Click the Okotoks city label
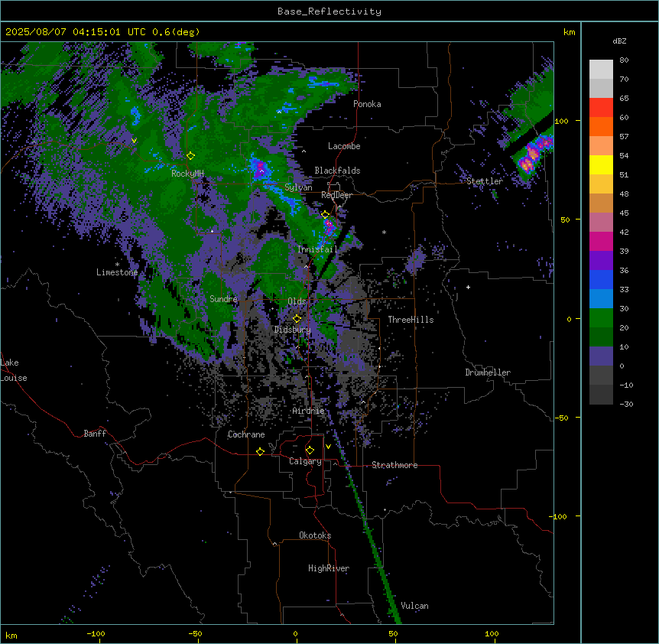This screenshot has height=644, width=659. point(315,535)
